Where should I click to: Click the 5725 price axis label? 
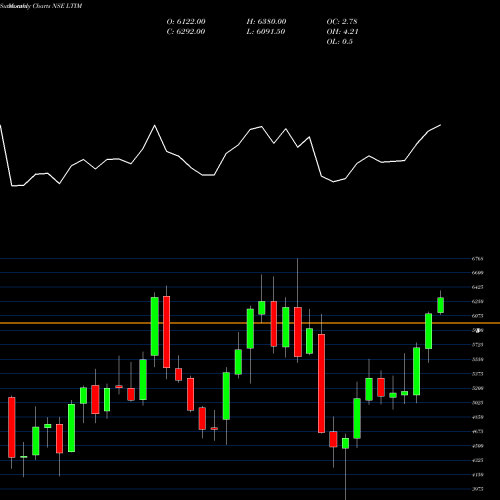477,345
